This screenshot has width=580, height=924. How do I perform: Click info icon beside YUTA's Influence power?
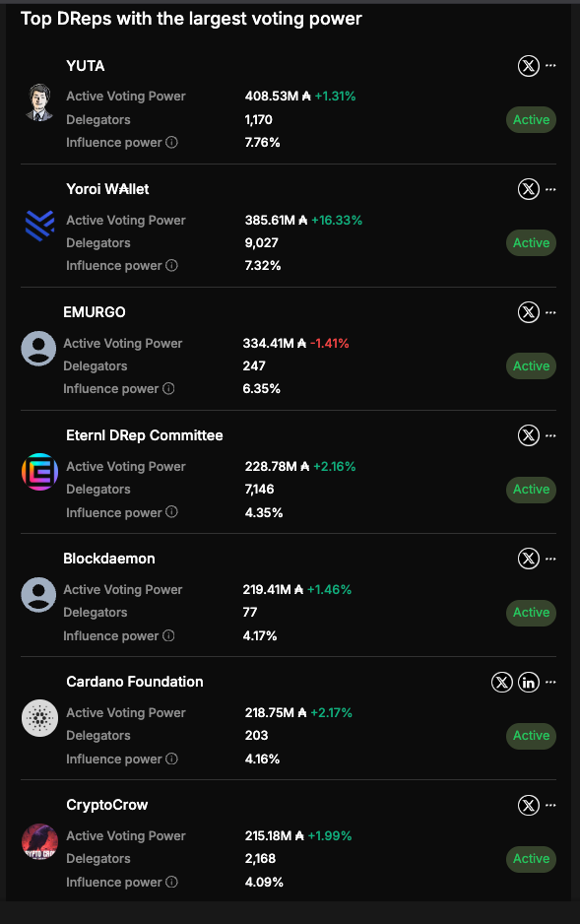[171, 142]
